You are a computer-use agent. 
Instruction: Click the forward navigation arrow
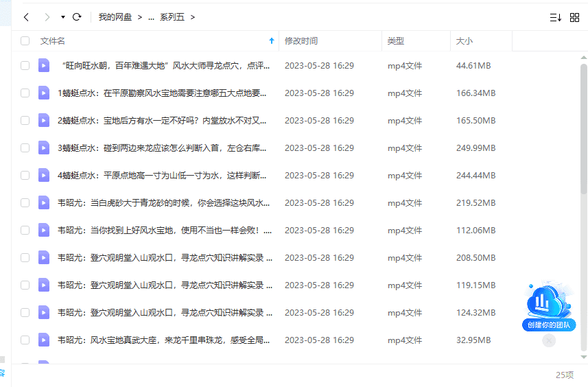click(x=47, y=17)
